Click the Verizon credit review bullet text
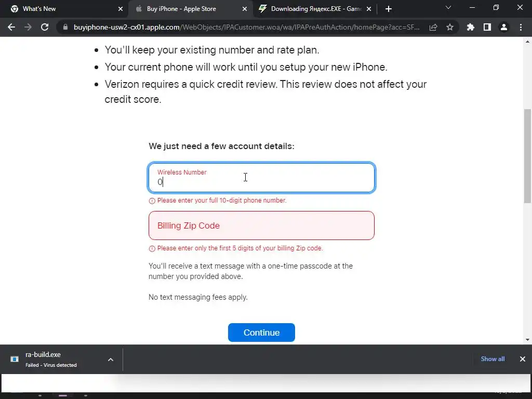The height and width of the screenshot is (399, 532). [x=265, y=91]
